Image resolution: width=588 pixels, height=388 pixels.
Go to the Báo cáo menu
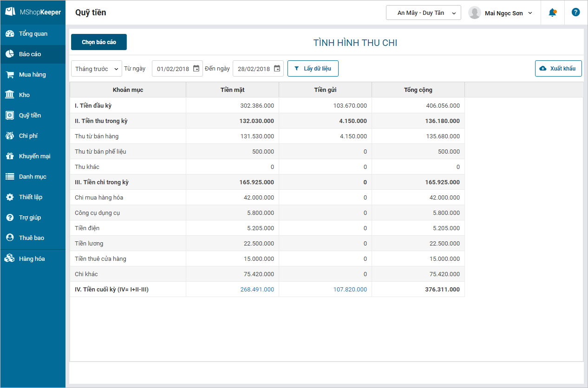[33, 54]
